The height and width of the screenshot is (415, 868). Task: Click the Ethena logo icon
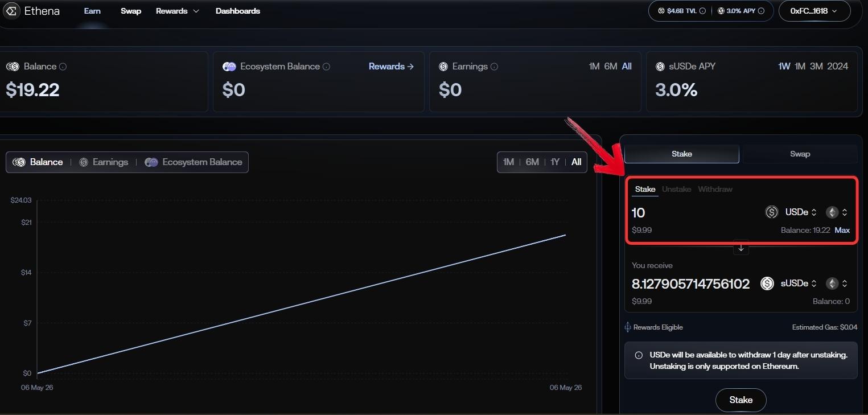(x=11, y=11)
